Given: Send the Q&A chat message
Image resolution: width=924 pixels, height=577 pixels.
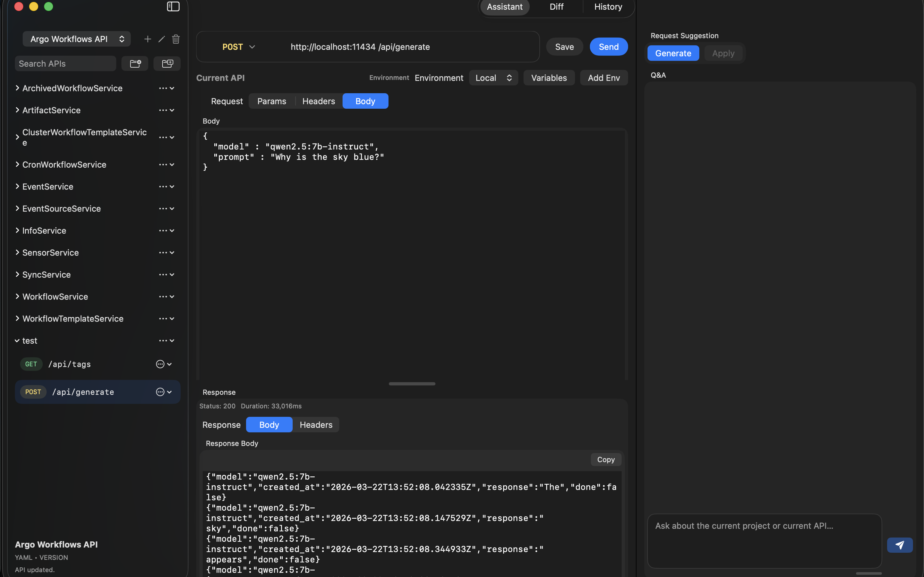Looking at the screenshot, I should tap(900, 545).
